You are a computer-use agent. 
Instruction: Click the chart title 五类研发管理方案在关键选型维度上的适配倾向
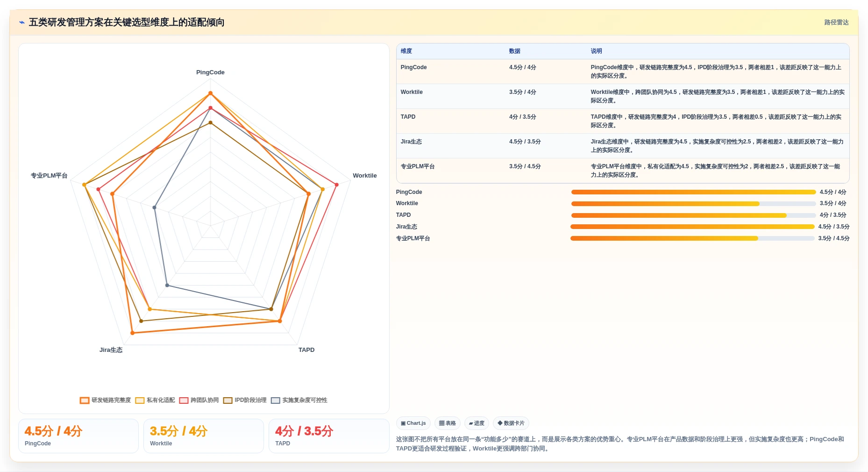(x=127, y=22)
